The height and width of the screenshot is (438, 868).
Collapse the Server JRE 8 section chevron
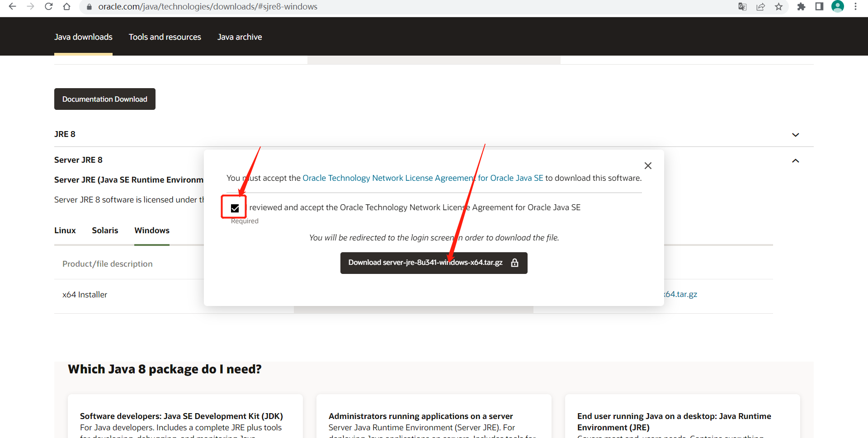(796, 160)
